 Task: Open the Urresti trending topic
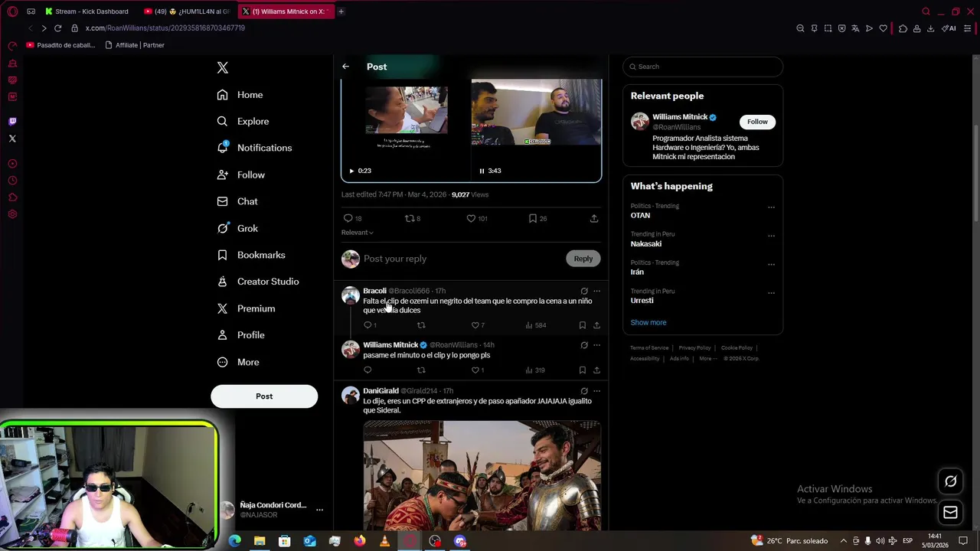642,301
